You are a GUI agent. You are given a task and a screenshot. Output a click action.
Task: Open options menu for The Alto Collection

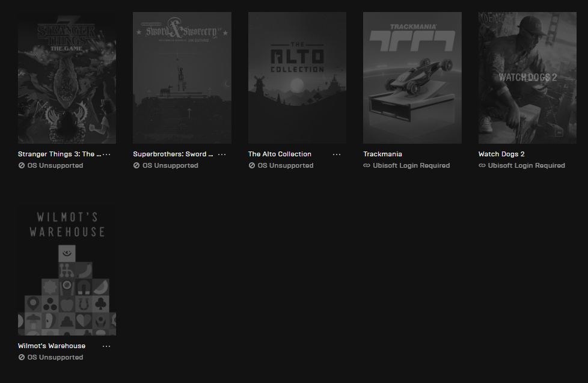point(337,155)
